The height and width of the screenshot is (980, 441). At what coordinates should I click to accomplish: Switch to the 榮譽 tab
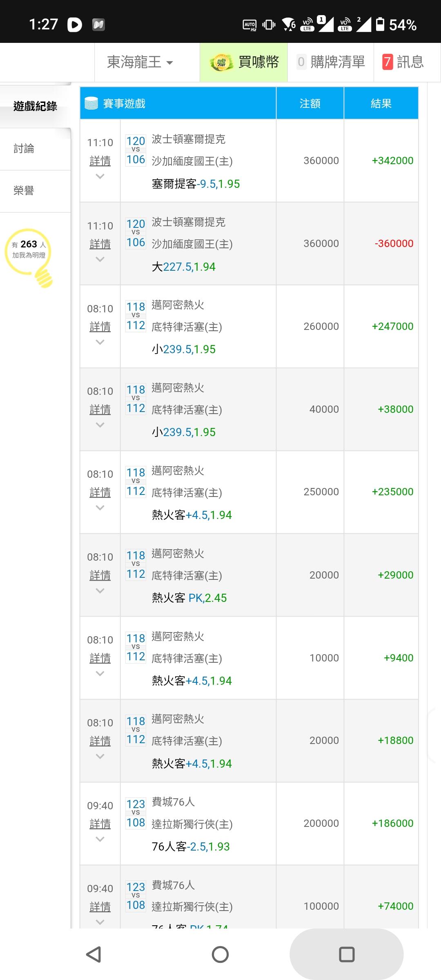24,191
